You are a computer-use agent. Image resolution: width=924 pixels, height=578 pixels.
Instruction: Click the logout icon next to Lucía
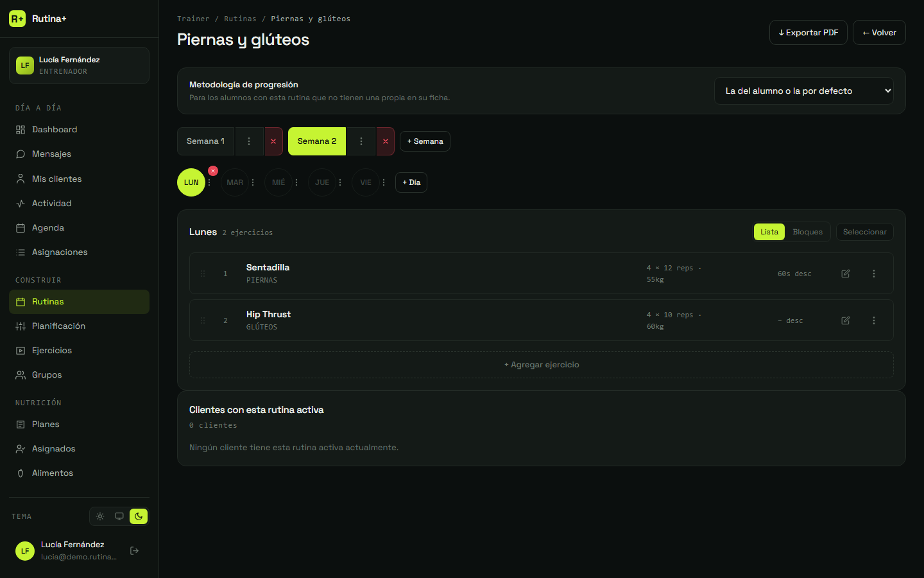pos(135,550)
